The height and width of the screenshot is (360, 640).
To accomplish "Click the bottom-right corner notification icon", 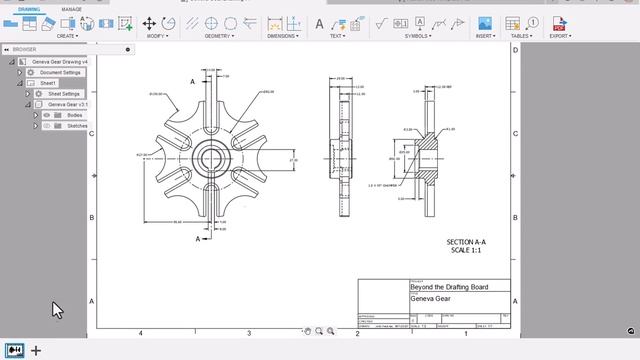I will (x=631, y=331).
